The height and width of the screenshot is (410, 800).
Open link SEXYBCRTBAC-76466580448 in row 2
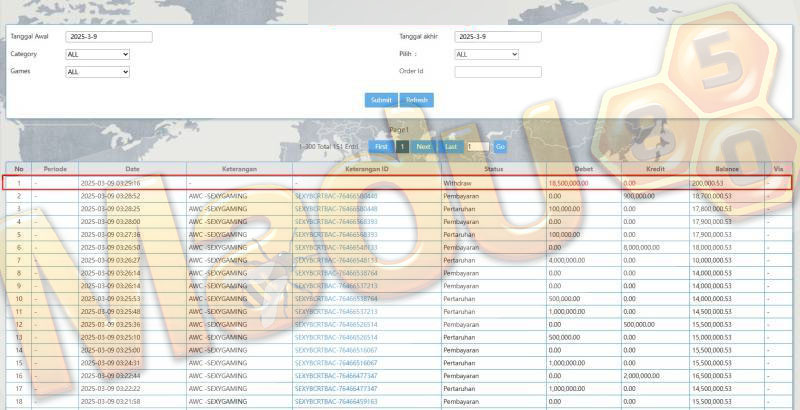pyautogui.click(x=336, y=196)
